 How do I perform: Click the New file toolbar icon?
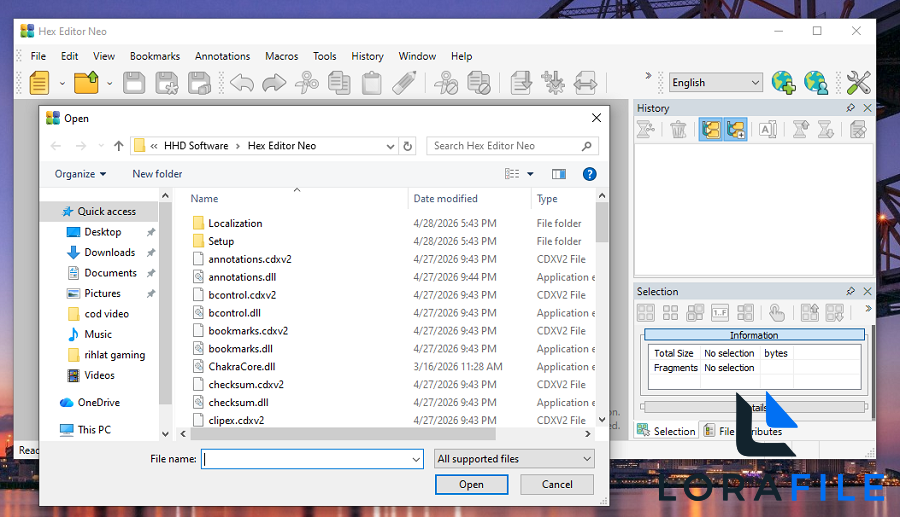39,83
